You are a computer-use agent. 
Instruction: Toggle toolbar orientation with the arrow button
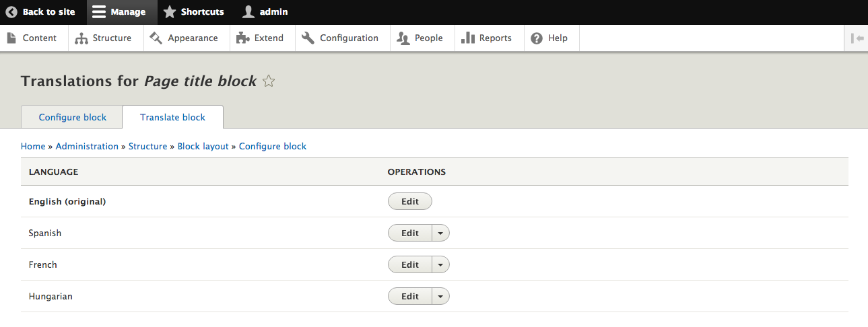coord(857,38)
